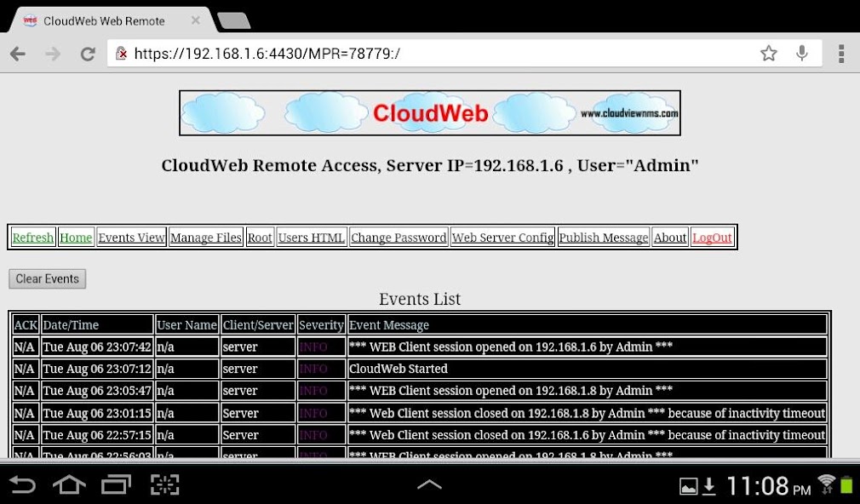
Task: Click the back navigation arrow in the browser
Action: click(x=17, y=53)
